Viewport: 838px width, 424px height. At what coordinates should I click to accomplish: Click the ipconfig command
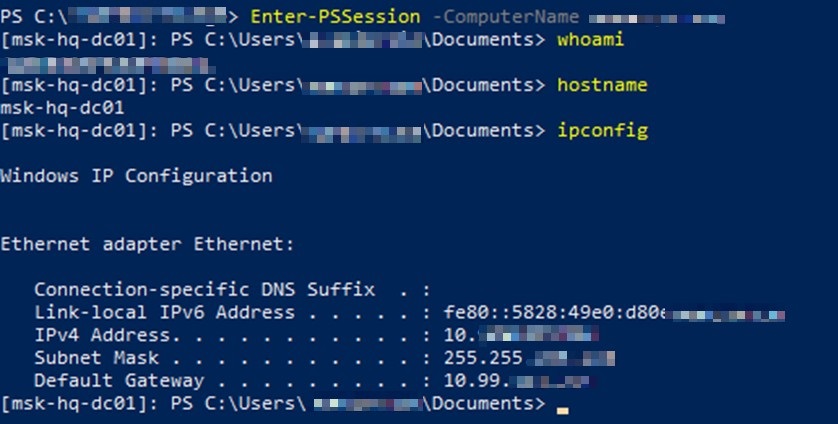(602, 130)
